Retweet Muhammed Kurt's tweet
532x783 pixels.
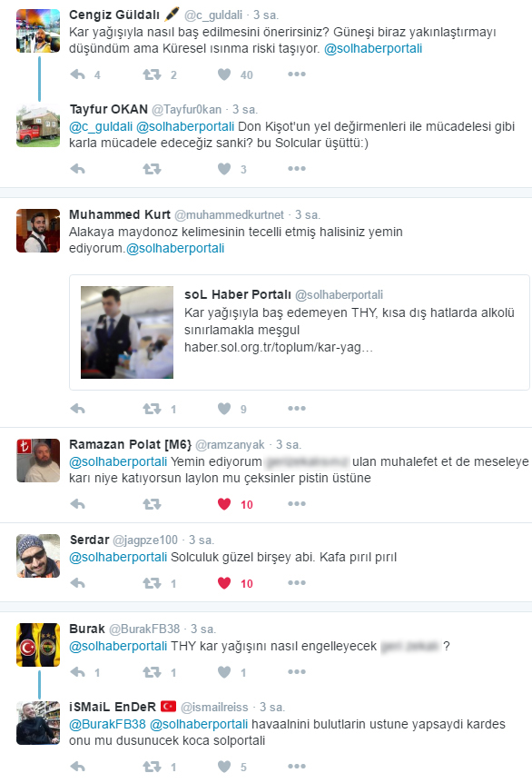[152, 409]
